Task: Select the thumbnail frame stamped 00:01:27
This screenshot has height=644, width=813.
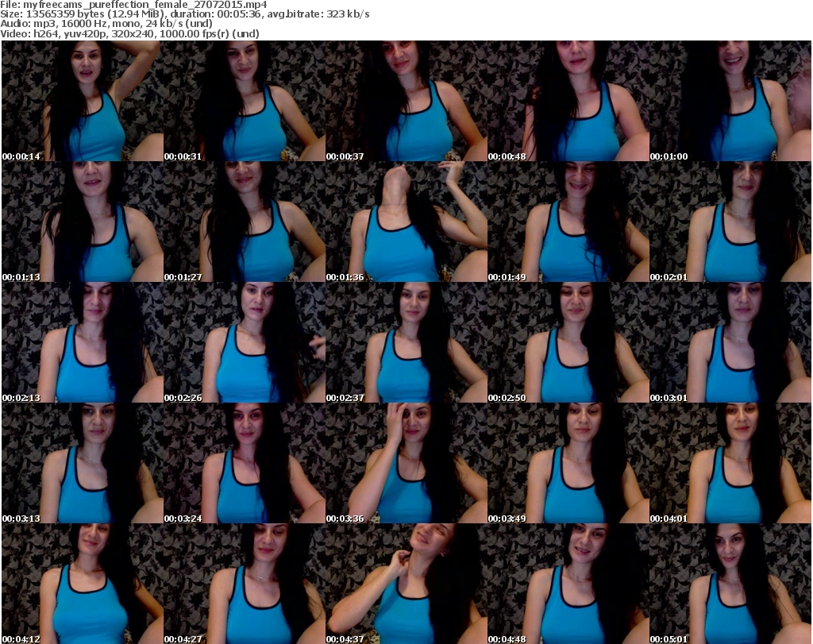Action: pos(245,222)
